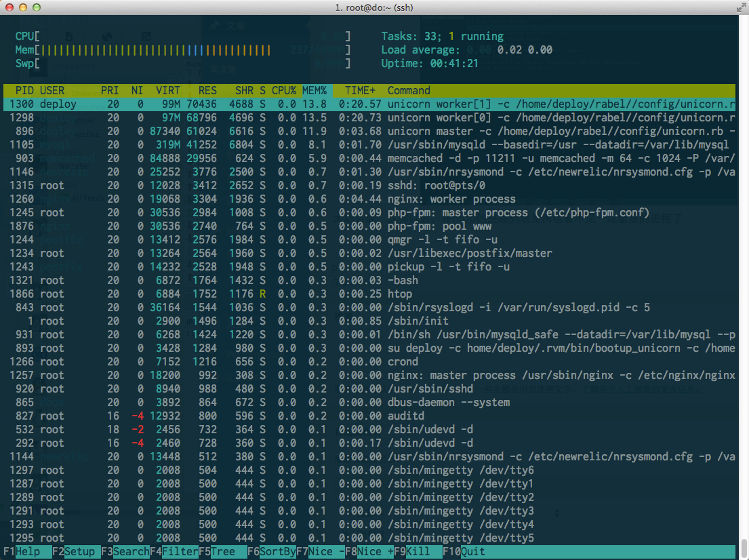Sort by PID column header
The height and width of the screenshot is (560, 749).
click(x=24, y=90)
